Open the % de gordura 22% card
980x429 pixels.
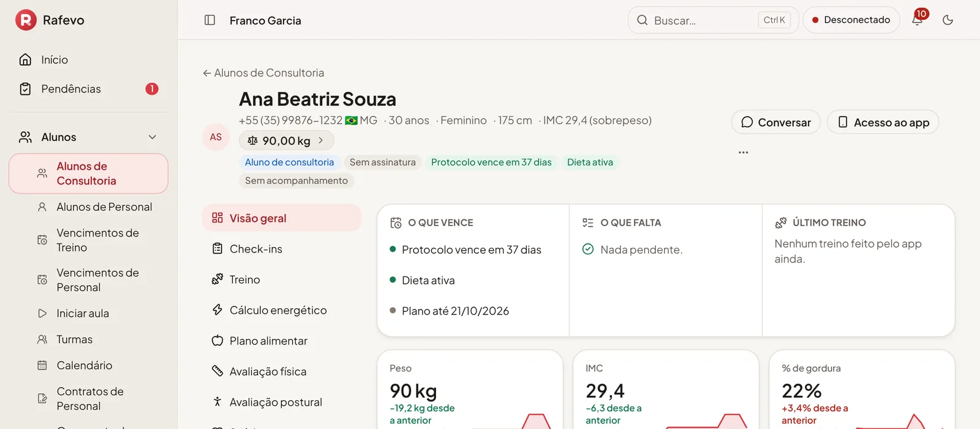862,390
